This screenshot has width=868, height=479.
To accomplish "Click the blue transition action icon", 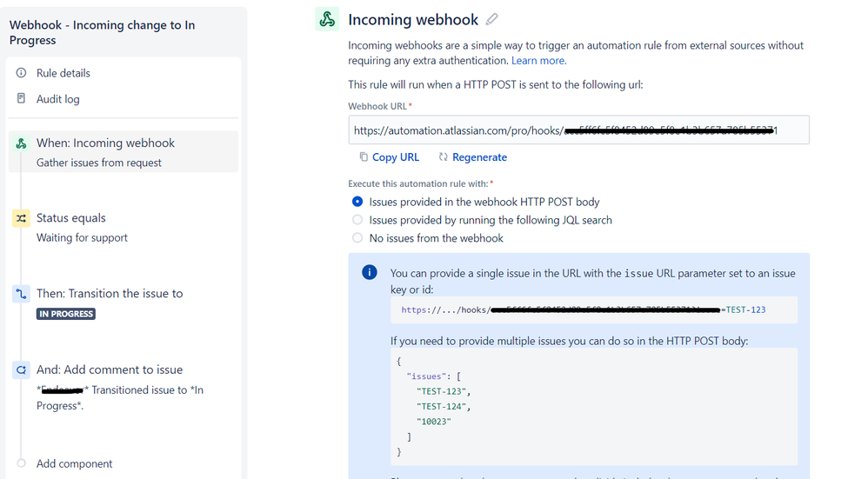I will (x=21, y=294).
